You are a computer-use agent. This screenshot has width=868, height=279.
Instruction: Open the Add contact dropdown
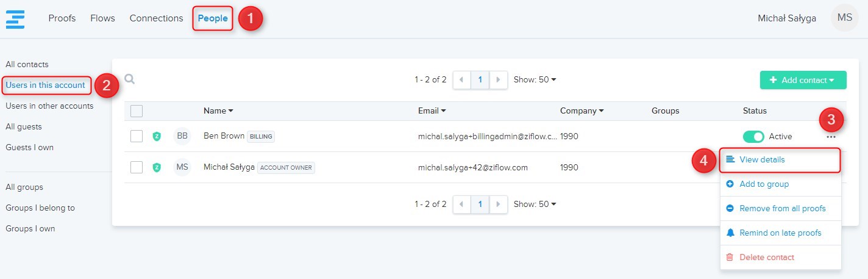click(803, 80)
